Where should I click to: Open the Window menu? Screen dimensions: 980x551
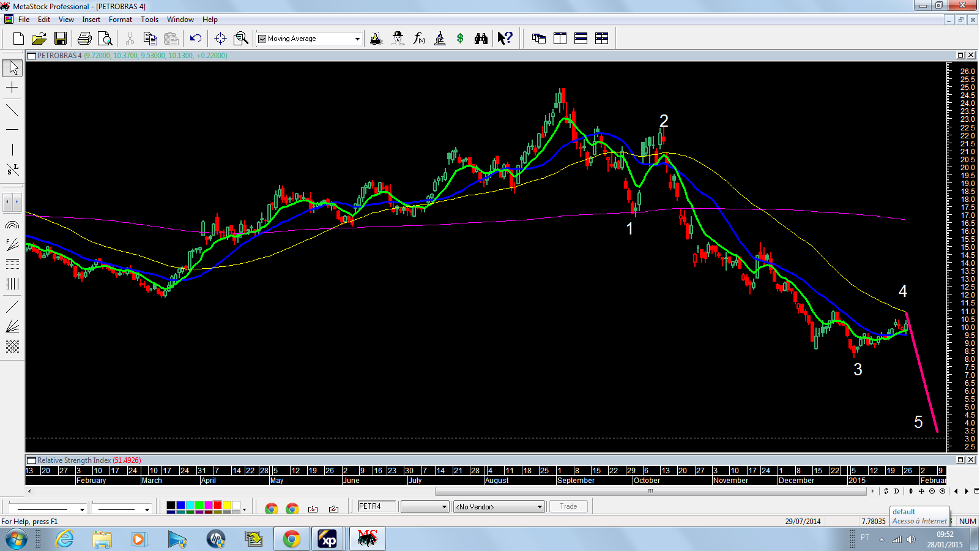180,20
